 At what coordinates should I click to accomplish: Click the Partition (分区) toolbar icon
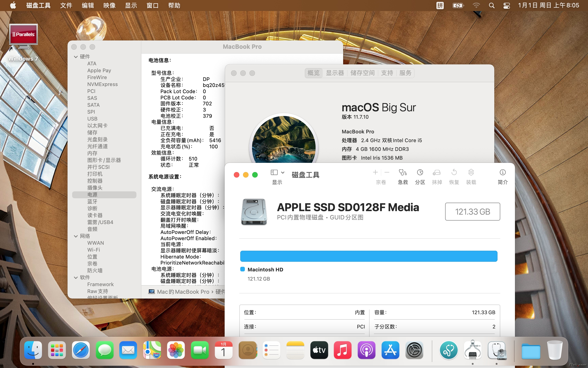[x=420, y=172]
